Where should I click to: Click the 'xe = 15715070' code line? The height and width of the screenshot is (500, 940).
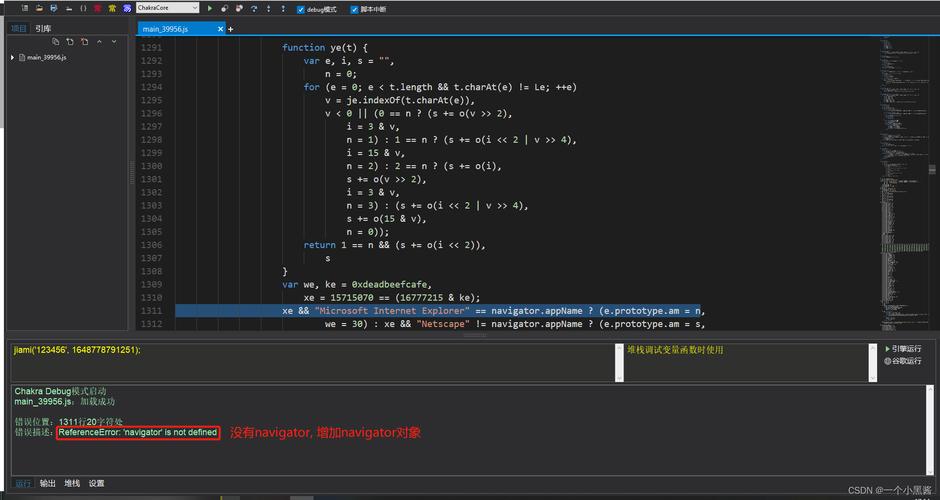(392, 297)
